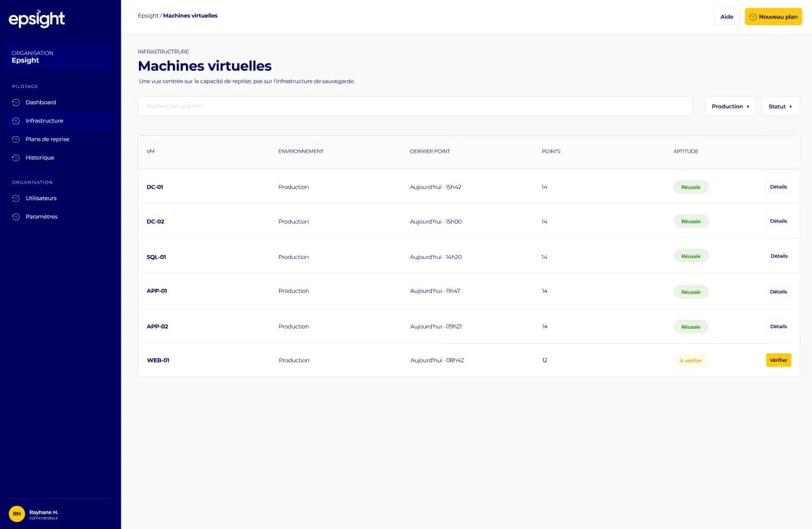Open Détails for APP-02
Viewport: 812px width, 529px height.
coord(778,327)
